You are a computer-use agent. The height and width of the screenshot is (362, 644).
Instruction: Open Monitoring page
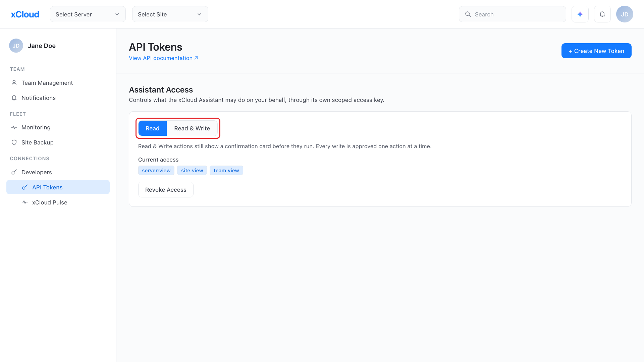pos(58,127)
